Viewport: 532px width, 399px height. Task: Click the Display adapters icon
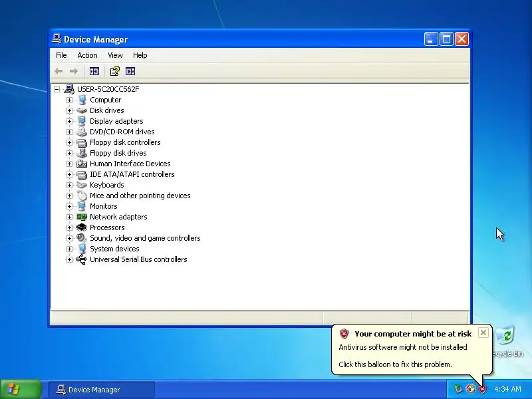[x=82, y=121]
